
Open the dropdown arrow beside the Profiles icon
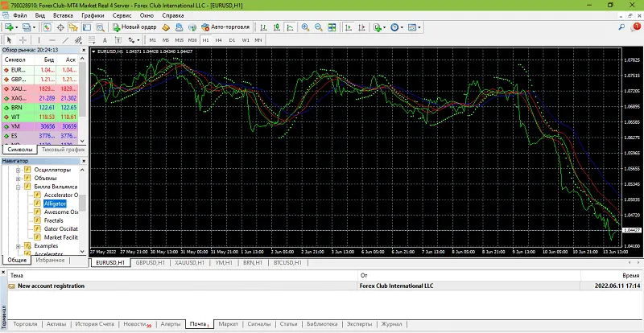pos(34,27)
